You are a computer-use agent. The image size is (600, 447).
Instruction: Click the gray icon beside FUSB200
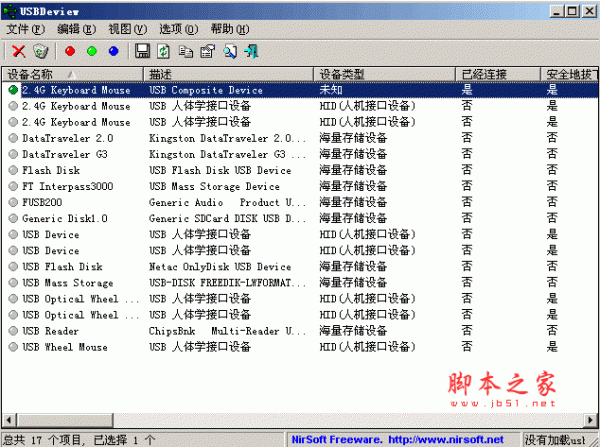(x=13, y=202)
